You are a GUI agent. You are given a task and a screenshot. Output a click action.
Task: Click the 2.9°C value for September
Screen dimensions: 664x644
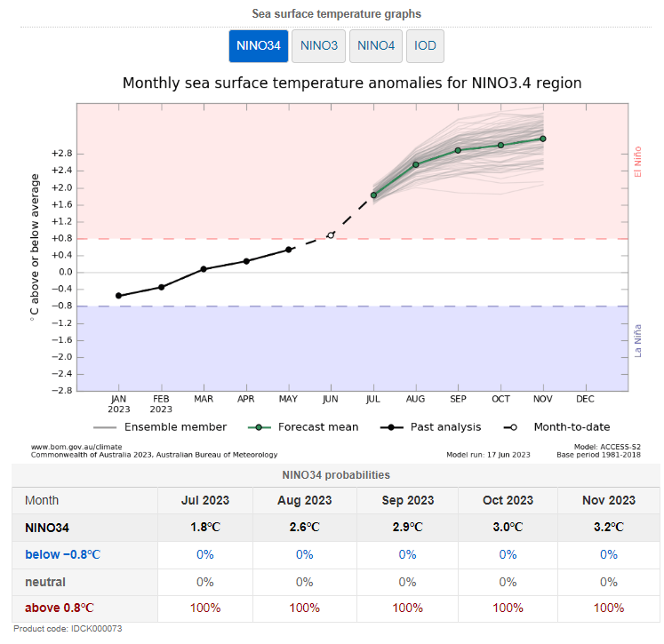(408, 528)
